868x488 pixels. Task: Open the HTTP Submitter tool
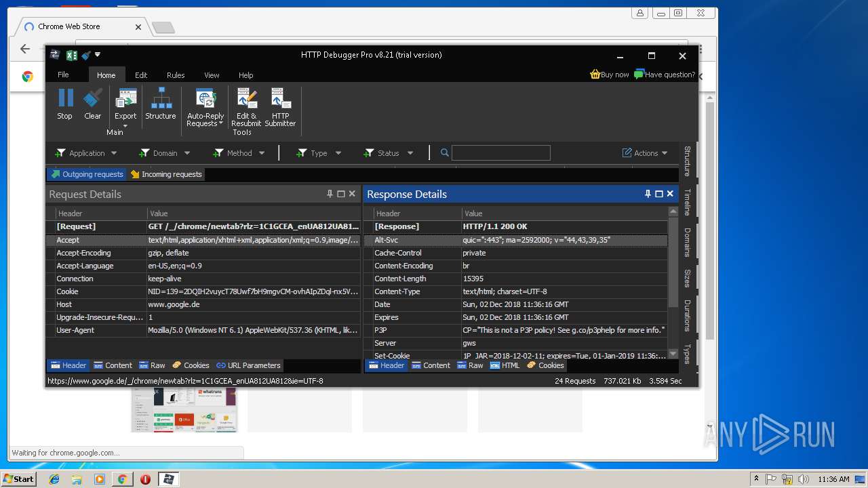point(280,107)
